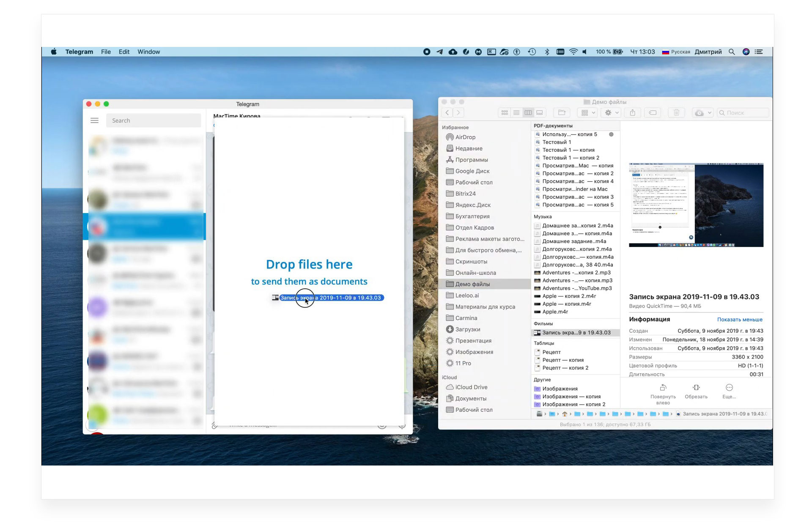Viewport: 812px width, 523px height.
Task: Click File menu in macOS menu bar
Action: pyautogui.click(x=105, y=53)
